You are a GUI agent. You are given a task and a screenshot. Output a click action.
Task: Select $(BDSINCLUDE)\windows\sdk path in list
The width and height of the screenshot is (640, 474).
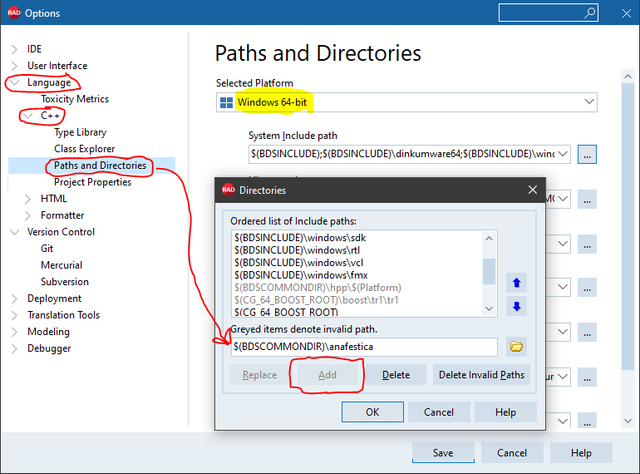click(x=300, y=238)
